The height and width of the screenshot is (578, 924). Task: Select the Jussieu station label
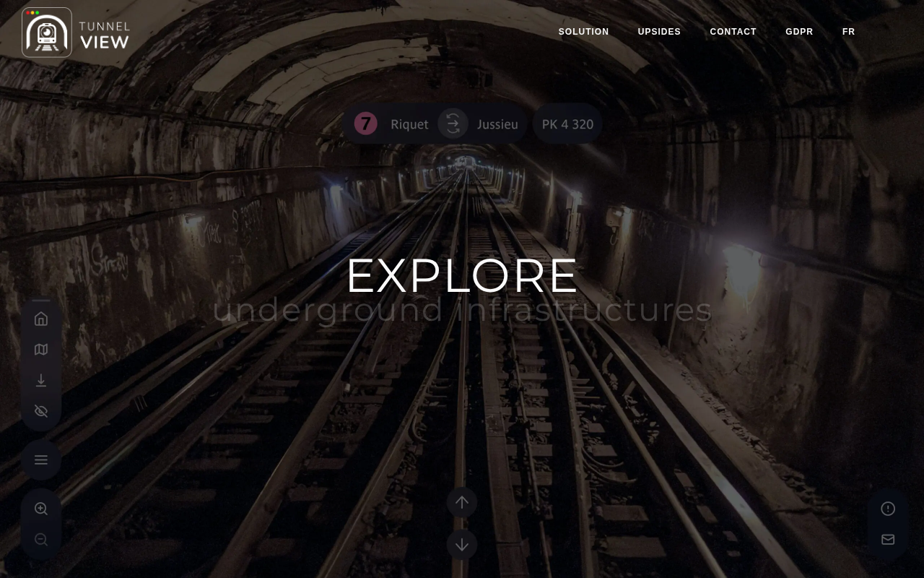pos(497,124)
